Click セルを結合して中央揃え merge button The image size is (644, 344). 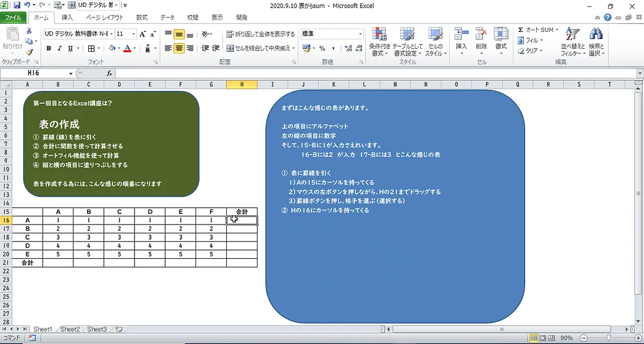pyautogui.click(x=266, y=49)
